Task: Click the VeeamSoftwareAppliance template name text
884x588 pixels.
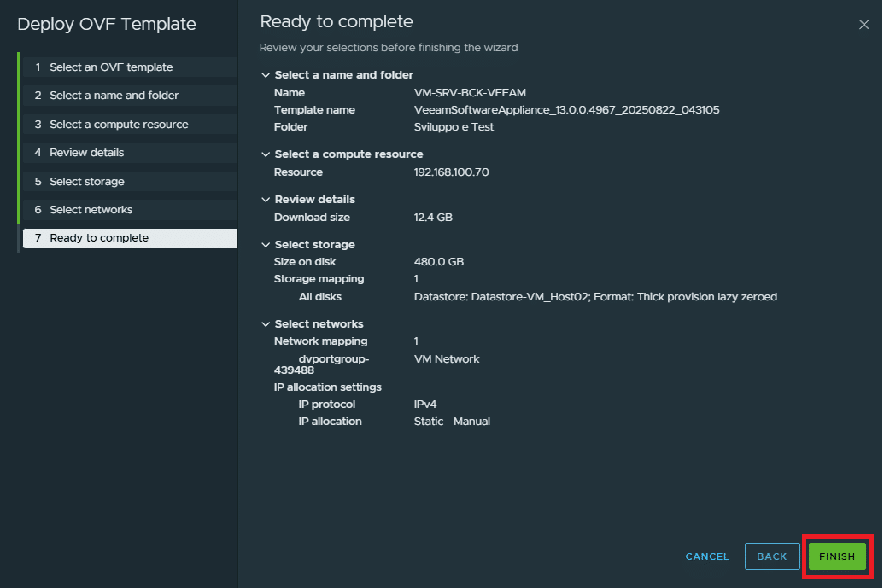Action: (567, 110)
